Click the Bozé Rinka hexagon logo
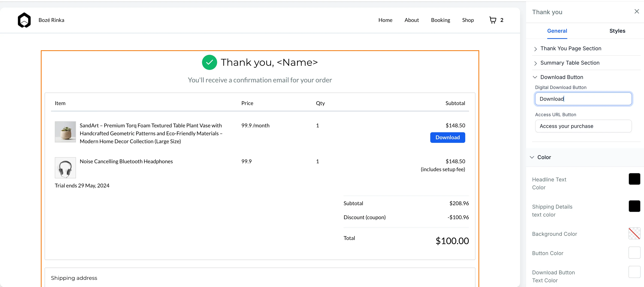The image size is (644, 287). tap(24, 20)
